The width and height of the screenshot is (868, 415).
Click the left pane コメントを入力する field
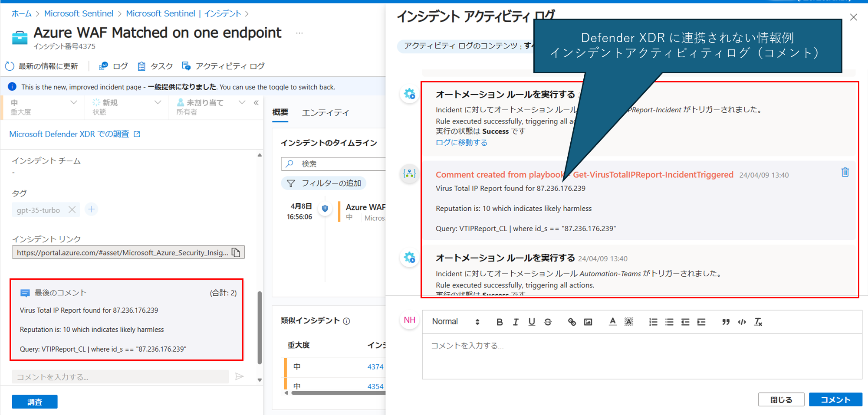120,377
